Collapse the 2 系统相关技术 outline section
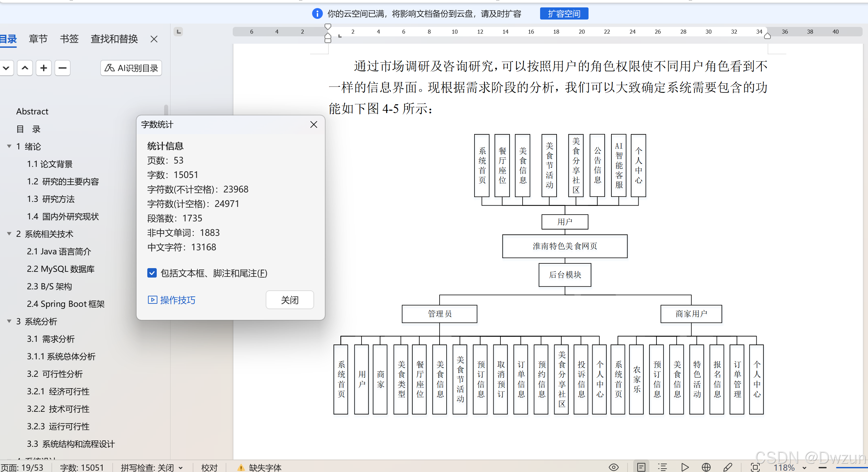This screenshot has height=472, width=868. tap(9, 233)
